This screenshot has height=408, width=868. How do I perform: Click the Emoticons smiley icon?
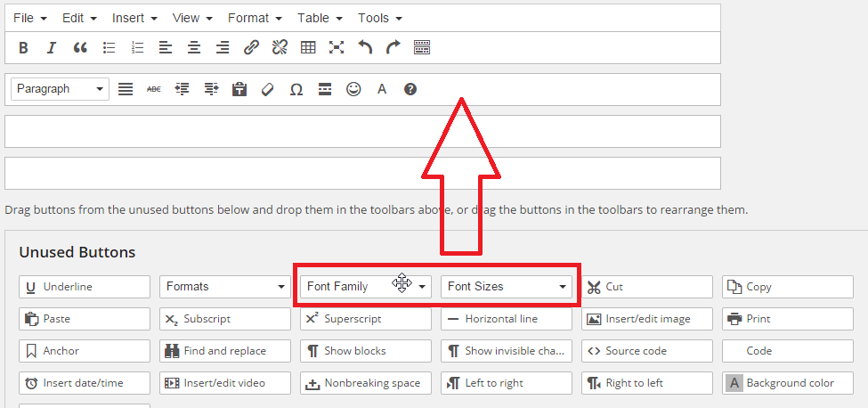tap(353, 89)
